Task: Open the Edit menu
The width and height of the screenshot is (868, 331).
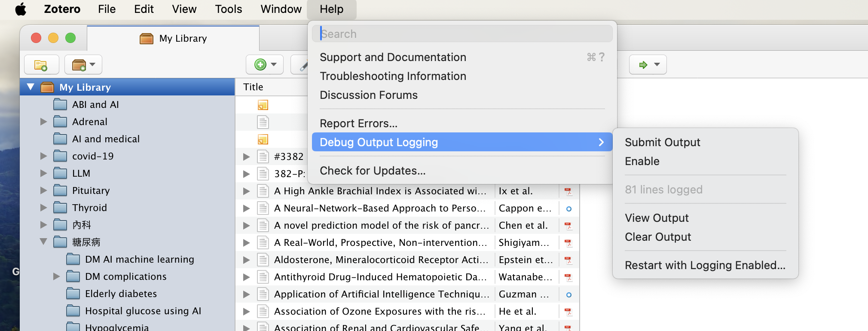Action: (x=144, y=9)
